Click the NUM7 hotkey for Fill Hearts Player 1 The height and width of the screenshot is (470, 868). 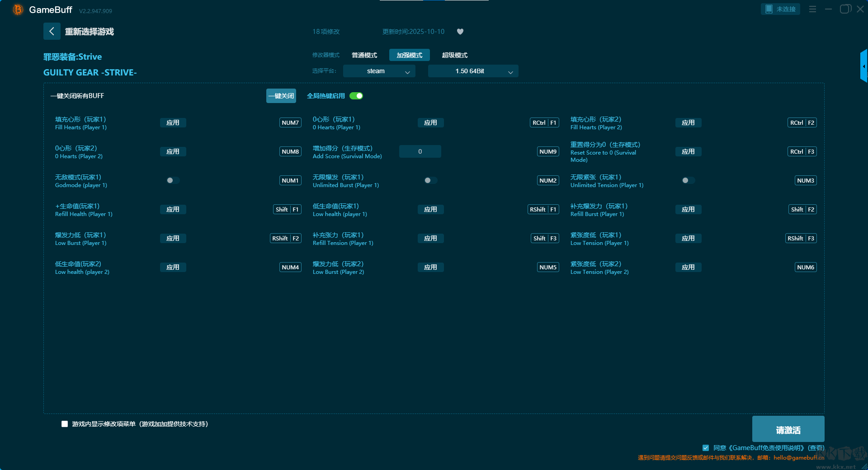(290, 122)
